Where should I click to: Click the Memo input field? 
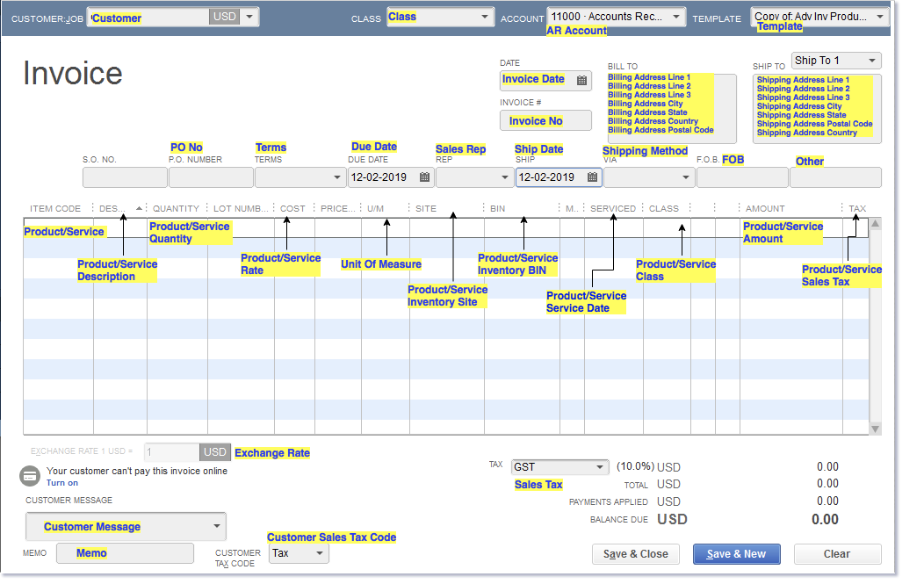point(125,553)
